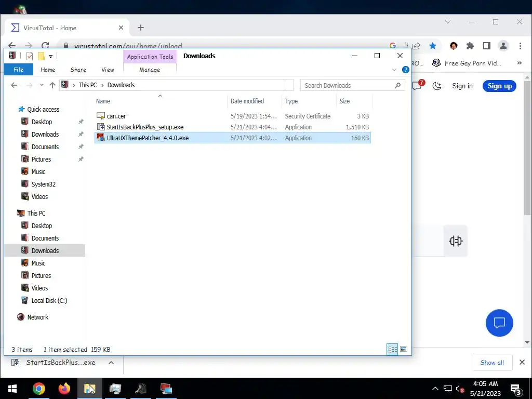532x399 pixels.
Task: Open Videos under Quick access
Action: coord(39,197)
